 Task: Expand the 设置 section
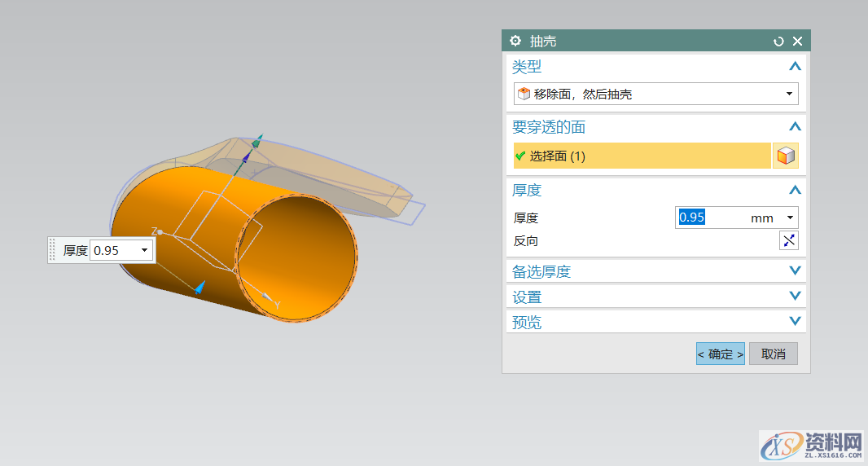[x=795, y=297]
